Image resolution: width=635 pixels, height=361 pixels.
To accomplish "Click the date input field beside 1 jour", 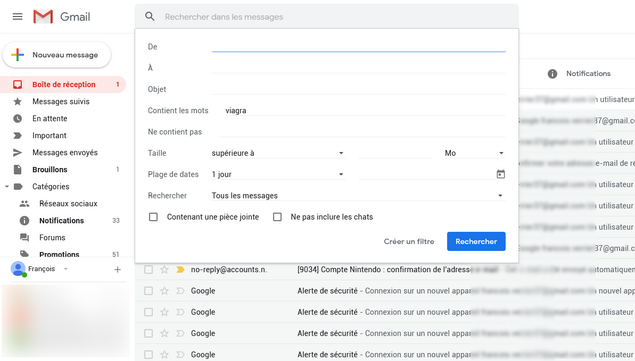I will 427,174.
